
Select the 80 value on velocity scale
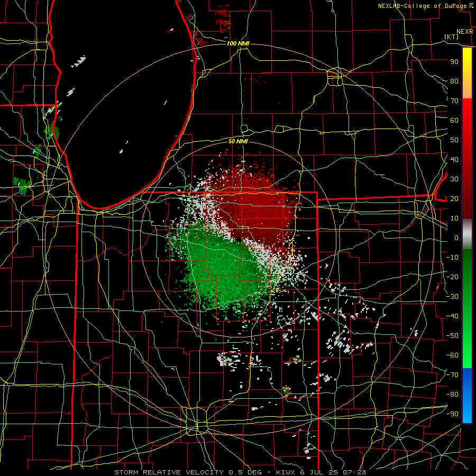454,81
